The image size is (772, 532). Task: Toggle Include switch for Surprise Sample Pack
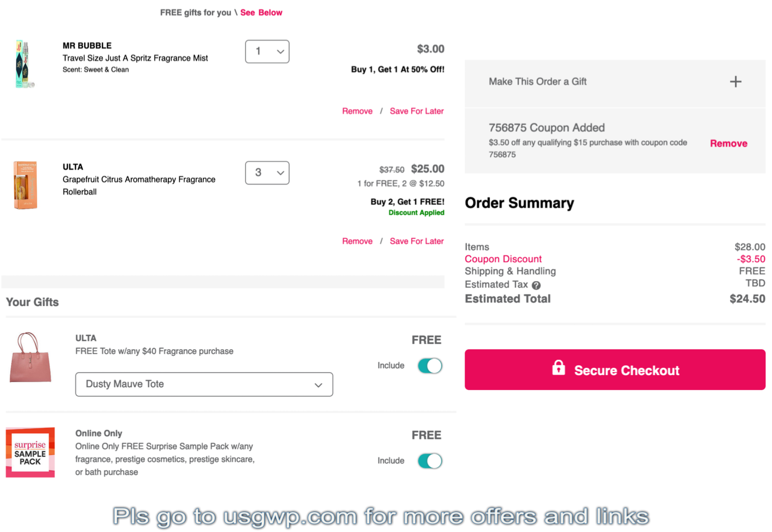430,461
